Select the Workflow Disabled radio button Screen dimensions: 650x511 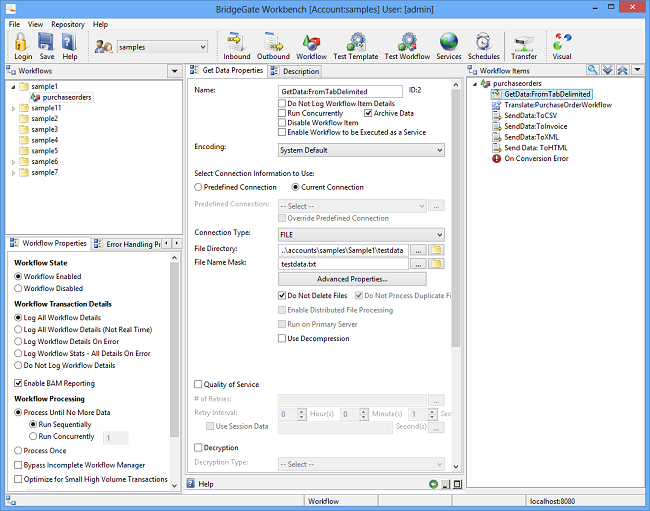pos(18,288)
